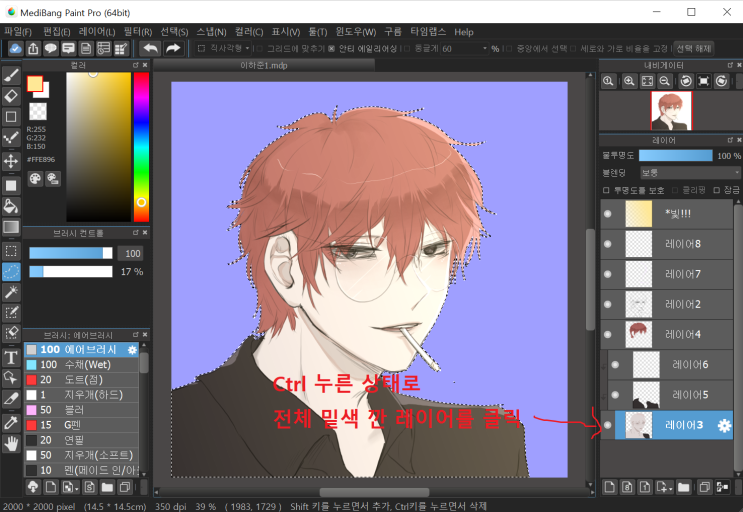
Task: Open the 둥글게 roundness value dropdown
Action: (484, 48)
